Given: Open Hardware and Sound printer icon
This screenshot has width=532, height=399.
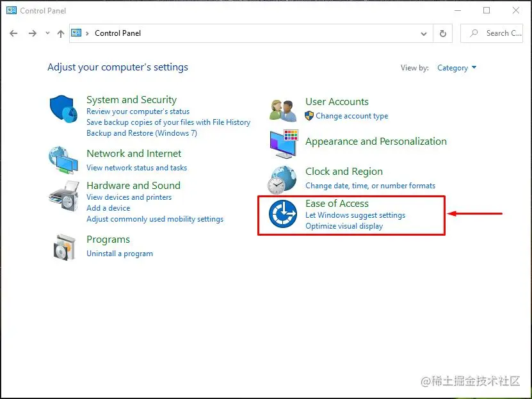Looking at the screenshot, I should click(x=64, y=196).
